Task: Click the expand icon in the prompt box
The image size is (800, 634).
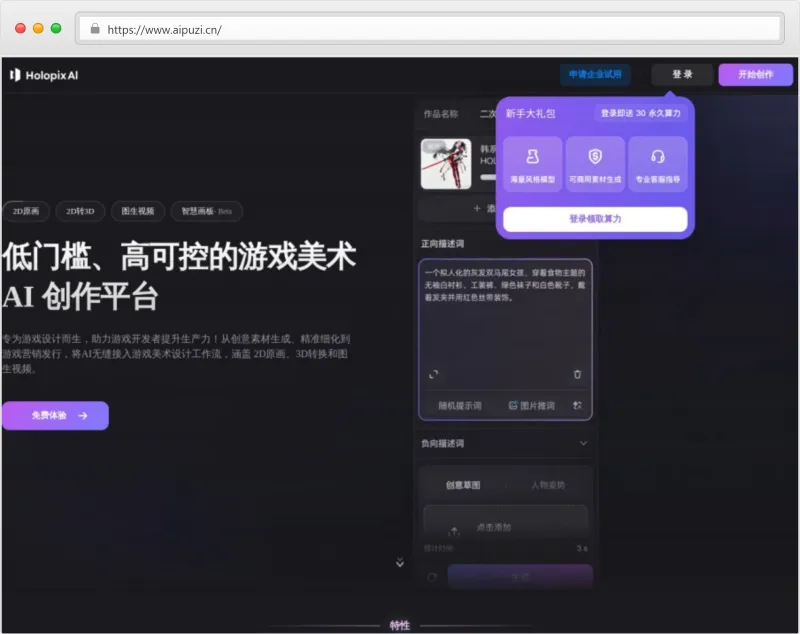Action: (433, 374)
